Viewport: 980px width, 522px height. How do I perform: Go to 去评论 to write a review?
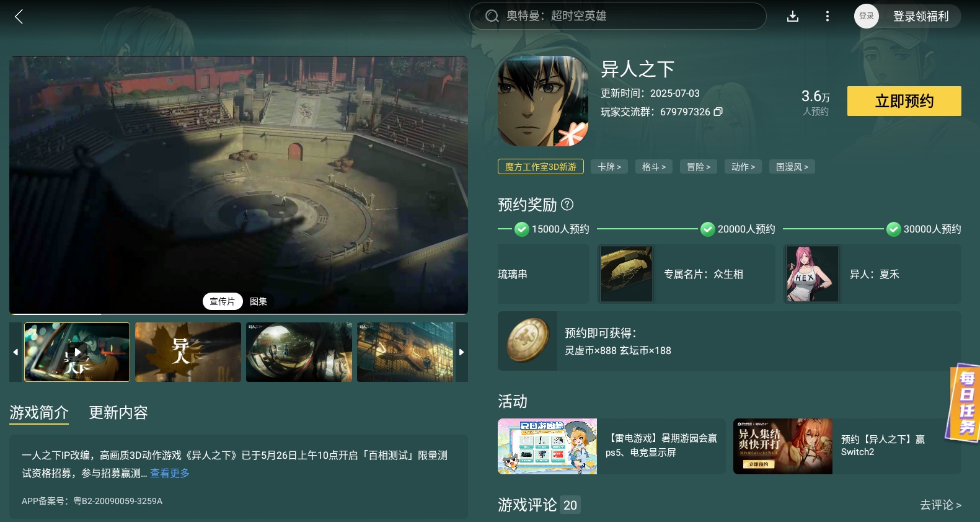940,505
